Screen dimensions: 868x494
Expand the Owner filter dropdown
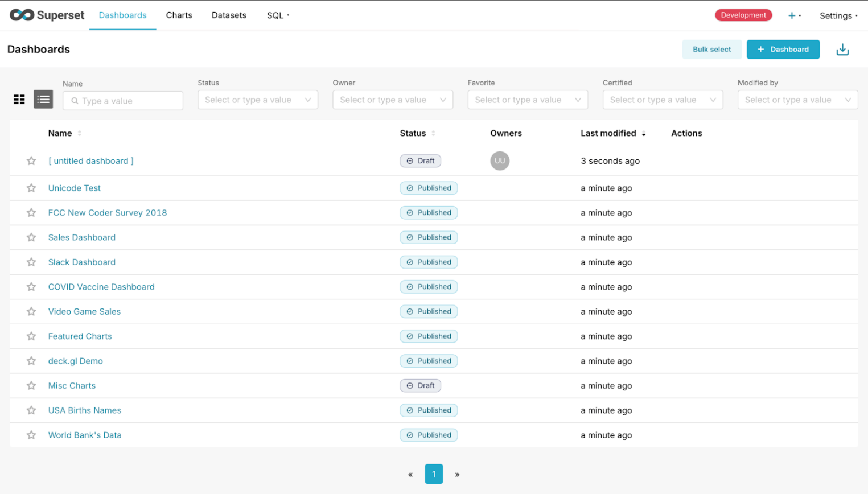coord(392,100)
